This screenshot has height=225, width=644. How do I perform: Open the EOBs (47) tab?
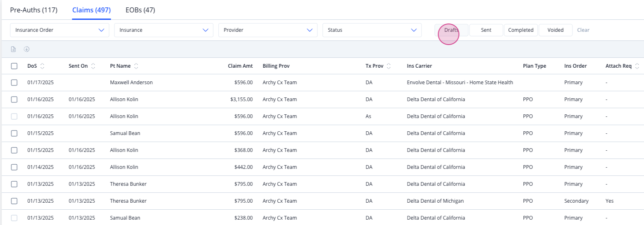tap(141, 9)
